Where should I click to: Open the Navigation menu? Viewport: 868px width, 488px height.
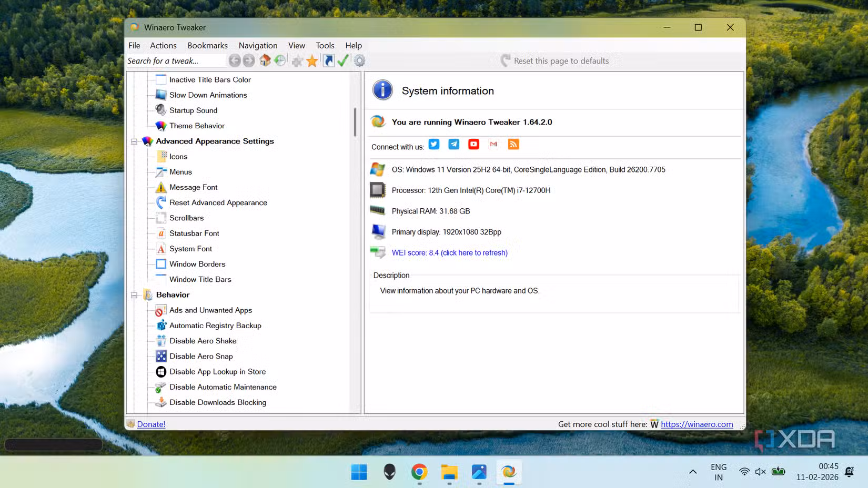click(x=258, y=45)
